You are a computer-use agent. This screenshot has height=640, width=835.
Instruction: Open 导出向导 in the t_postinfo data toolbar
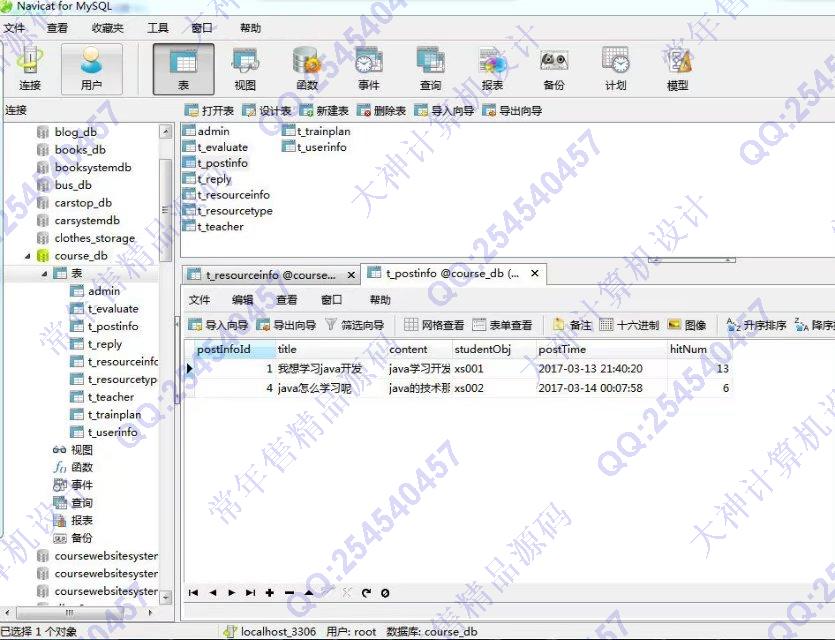click(286, 325)
